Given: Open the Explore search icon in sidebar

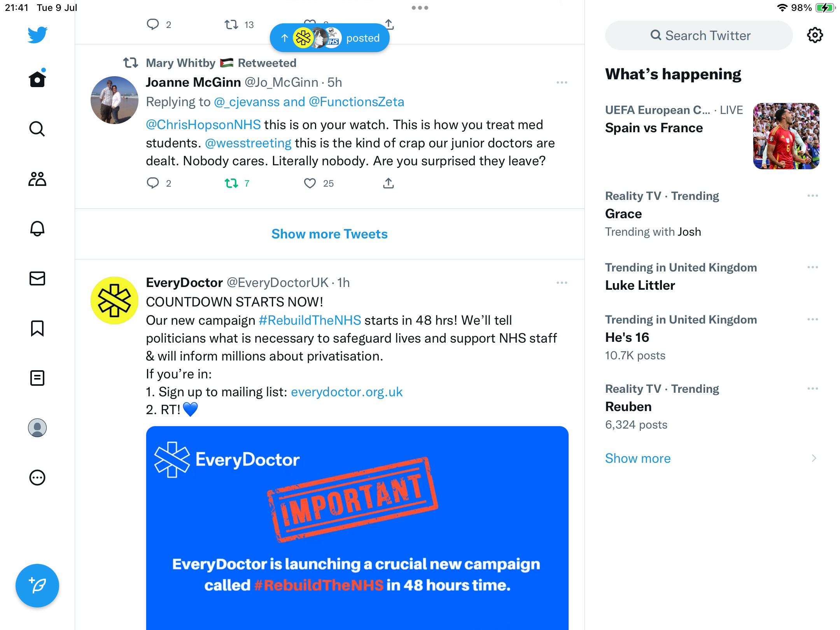Looking at the screenshot, I should pyautogui.click(x=37, y=129).
